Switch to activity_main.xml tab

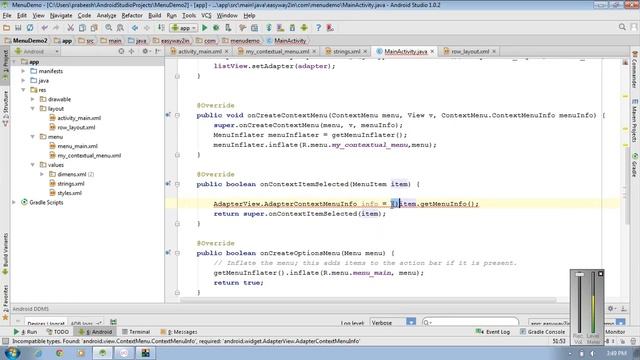click(x=199, y=51)
